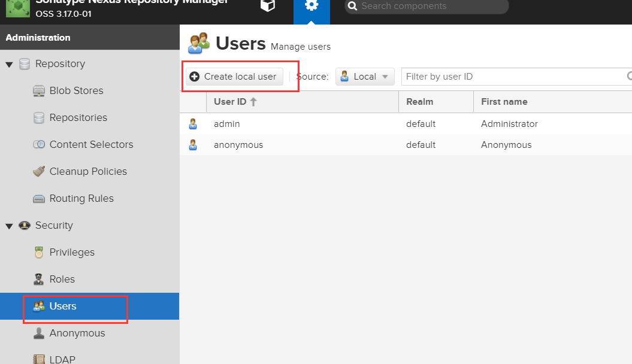Click the Privileges medal icon
Viewport: 632px width, 364px height.
click(x=39, y=253)
